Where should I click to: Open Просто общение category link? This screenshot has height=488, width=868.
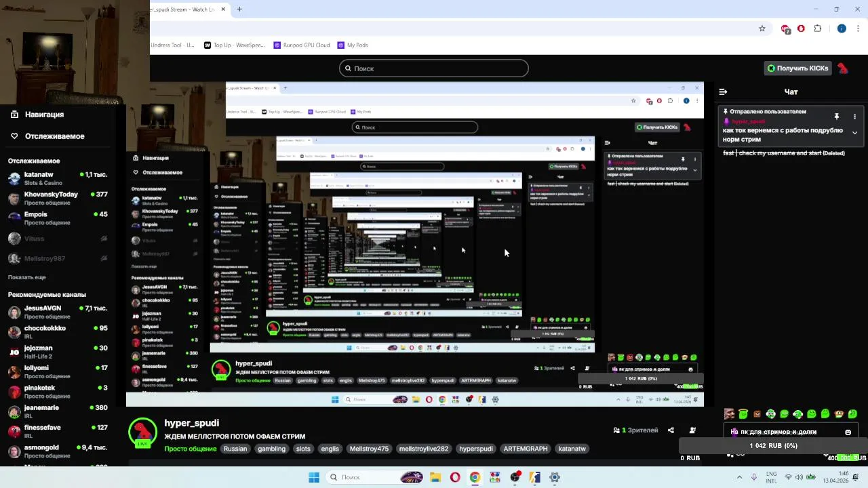click(191, 449)
